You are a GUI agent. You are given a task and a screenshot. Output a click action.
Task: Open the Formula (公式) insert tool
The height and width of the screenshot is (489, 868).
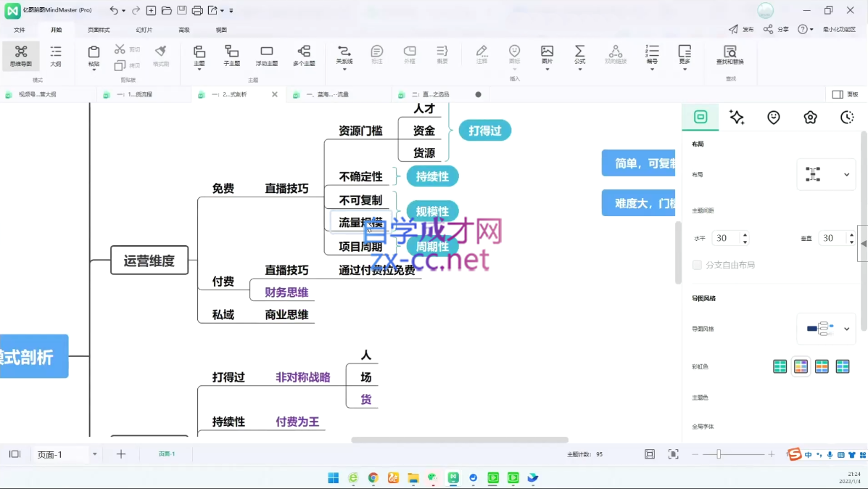point(579,56)
